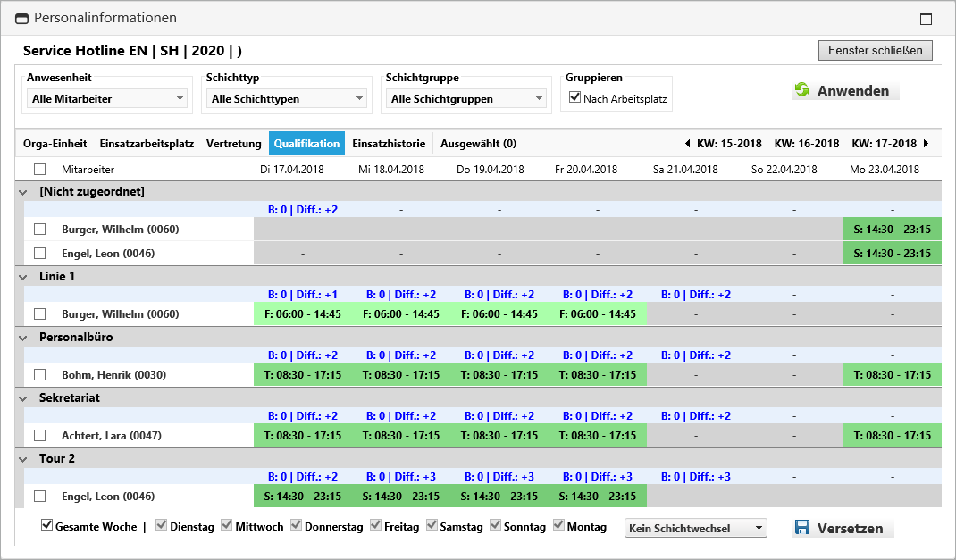Image resolution: width=956 pixels, height=560 pixels.
Task: Click Sekretariat Saturday summary B: 0 | Diff.: +2
Action: pyautogui.click(x=696, y=416)
